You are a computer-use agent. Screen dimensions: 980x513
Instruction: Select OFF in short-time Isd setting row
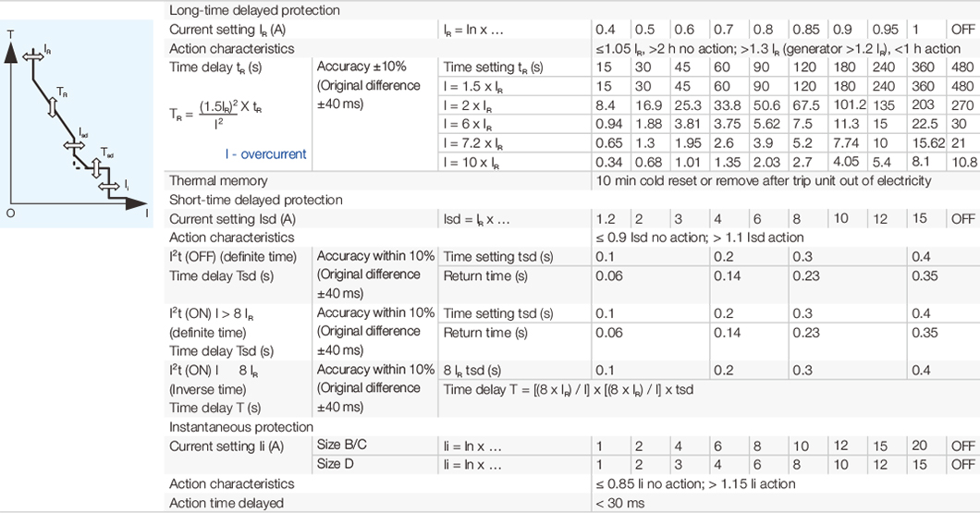962,219
